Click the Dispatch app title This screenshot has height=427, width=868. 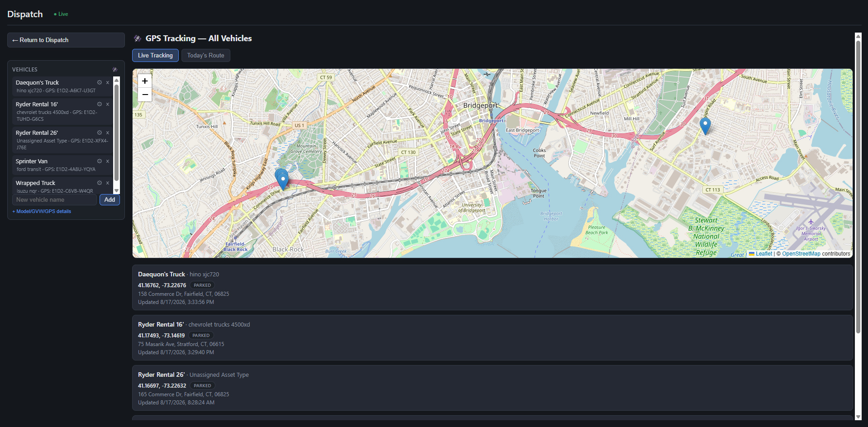tap(25, 14)
